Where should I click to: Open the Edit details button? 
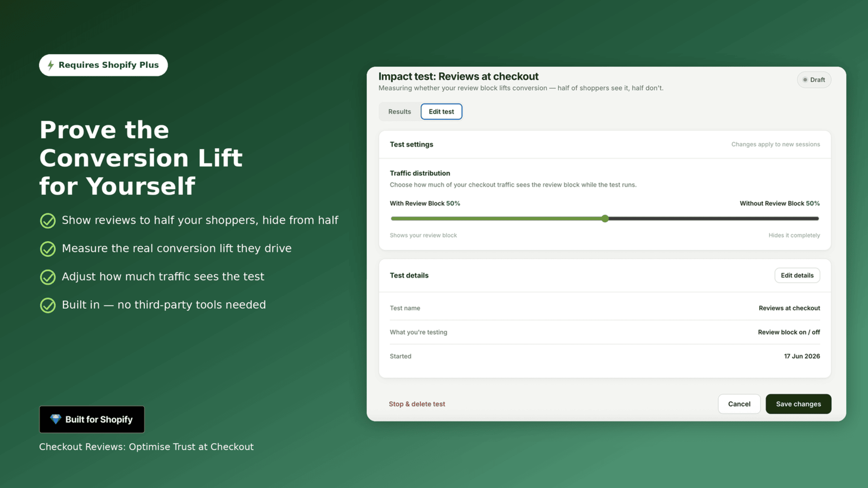click(797, 275)
